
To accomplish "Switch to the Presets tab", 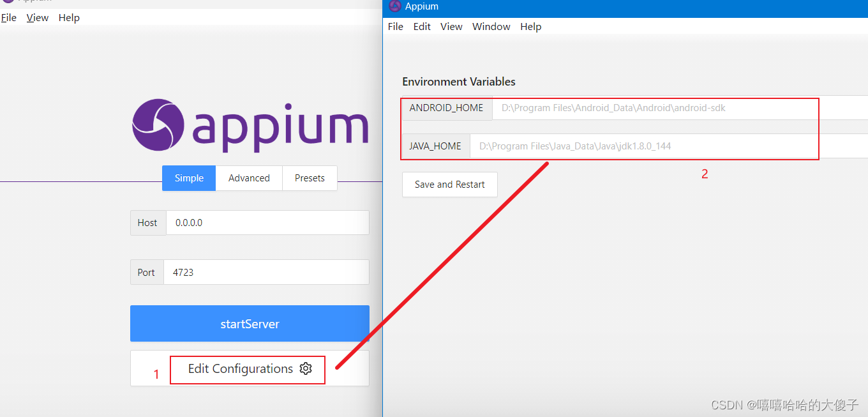I will coord(310,178).
